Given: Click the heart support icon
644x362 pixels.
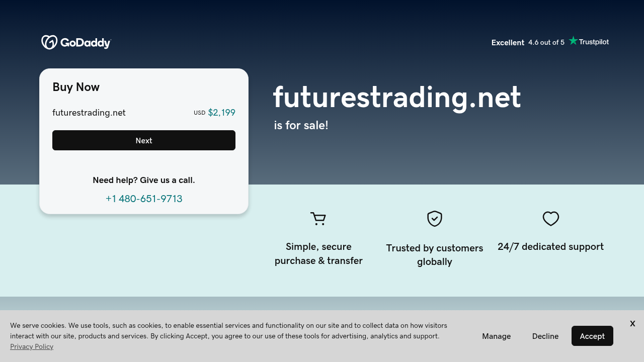Looking at the screenshot, I should click(551, 219).
